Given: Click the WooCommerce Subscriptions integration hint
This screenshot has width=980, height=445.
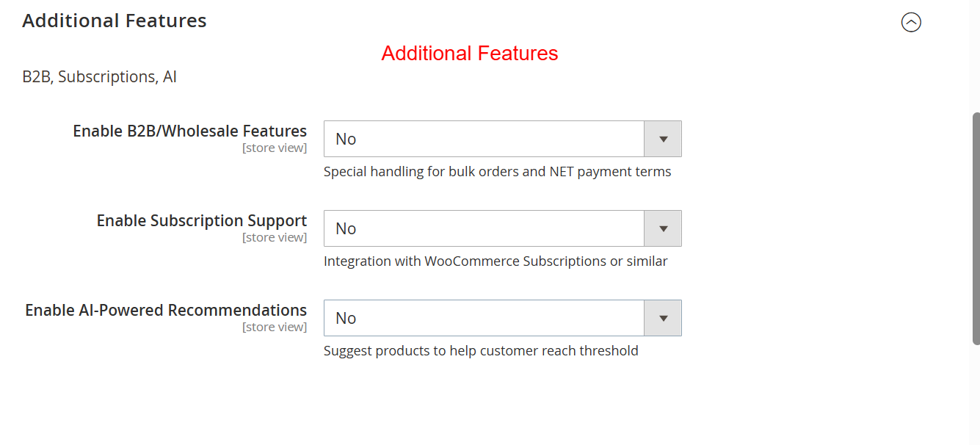Looking at the screenshot, I should 496,261.
